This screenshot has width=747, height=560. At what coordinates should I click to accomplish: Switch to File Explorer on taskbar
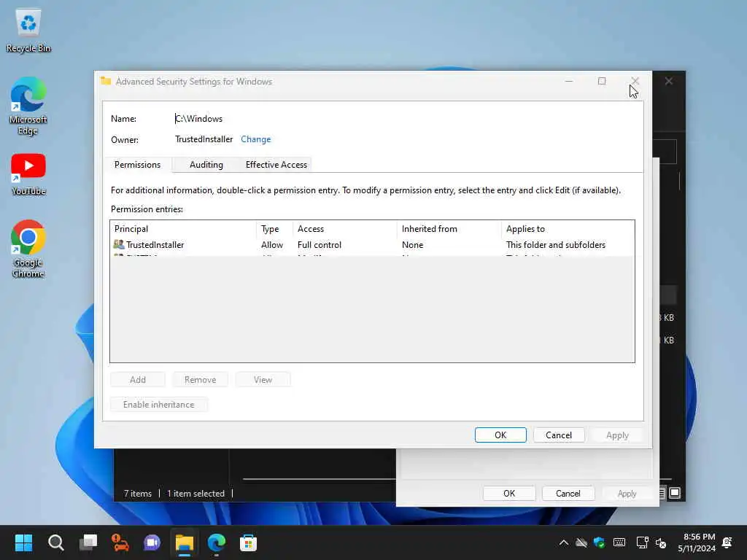click(x=185, y=542)
